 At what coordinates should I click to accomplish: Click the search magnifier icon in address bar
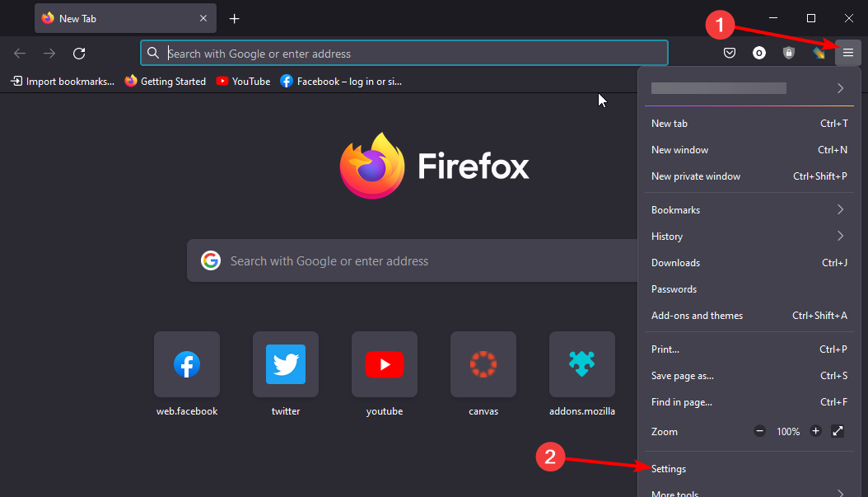[153, 53]
